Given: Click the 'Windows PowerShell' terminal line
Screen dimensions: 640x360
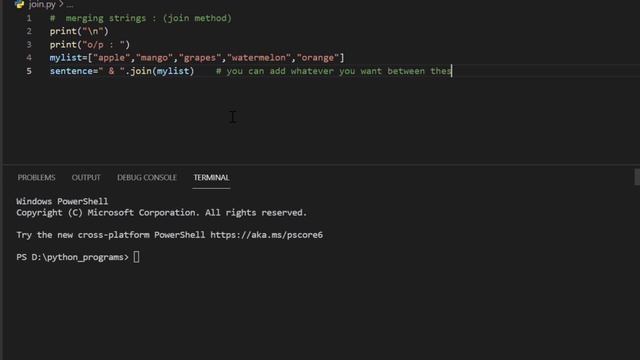Looking at the screenshot, I should tap(62, 201).
